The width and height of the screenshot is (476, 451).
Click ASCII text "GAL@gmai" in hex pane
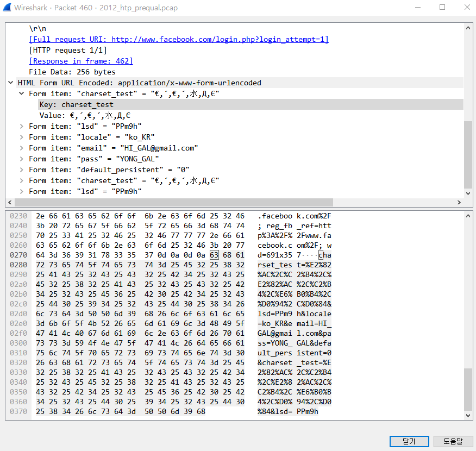pos(275,333)
